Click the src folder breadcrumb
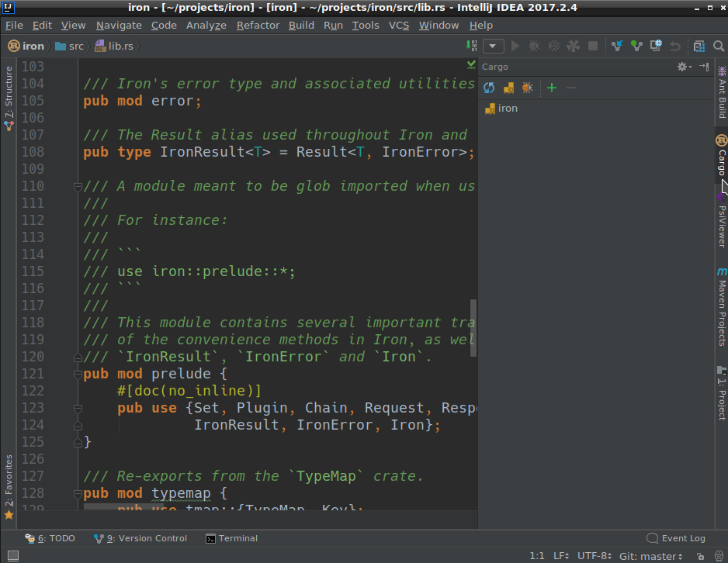The image size is (728, 563). click(x=70, y=46)
